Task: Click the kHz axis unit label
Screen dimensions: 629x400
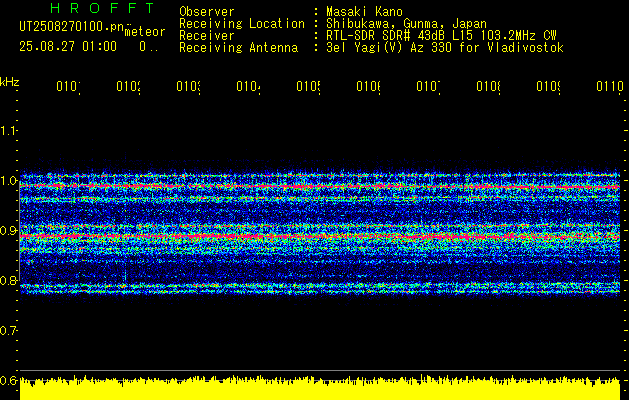Action: 10,82
